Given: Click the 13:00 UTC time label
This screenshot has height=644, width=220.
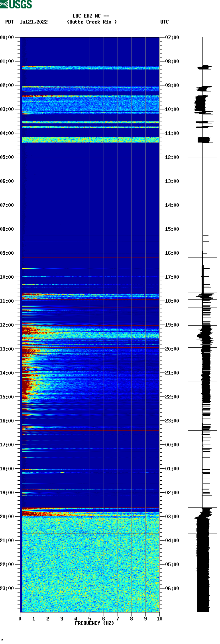Looking at the screenshot, I should [172, 181].
